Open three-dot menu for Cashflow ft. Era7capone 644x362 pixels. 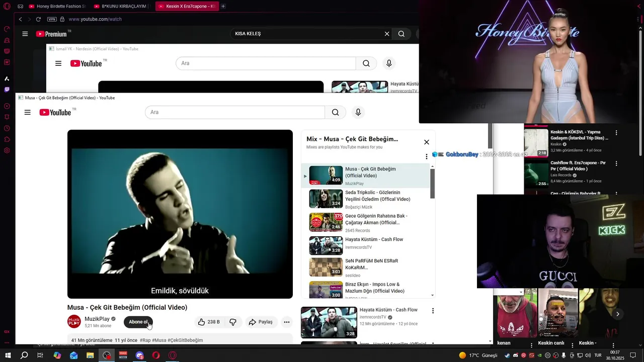pyautogui.click(x=616, y=163)
